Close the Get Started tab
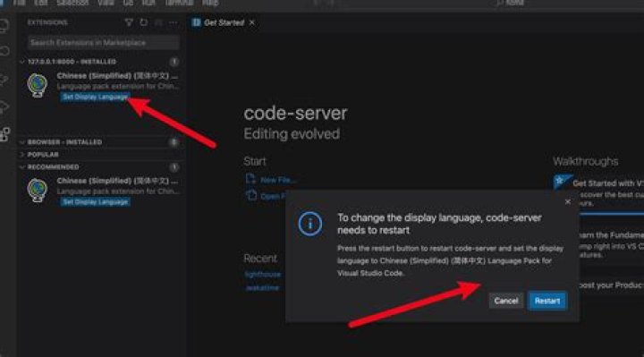 pyautogui.click(x=251, y=22)
